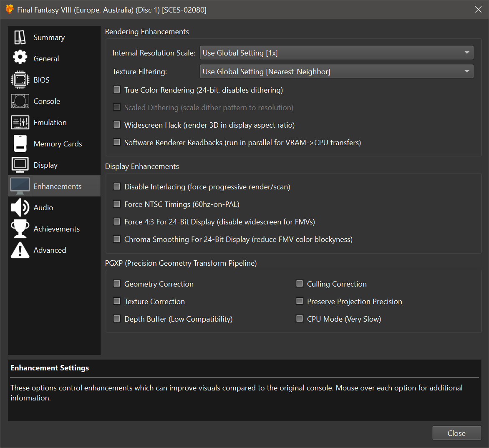Click the Enhancement Settings help title
Screen dimensions: 489x448
click(50, 368)
